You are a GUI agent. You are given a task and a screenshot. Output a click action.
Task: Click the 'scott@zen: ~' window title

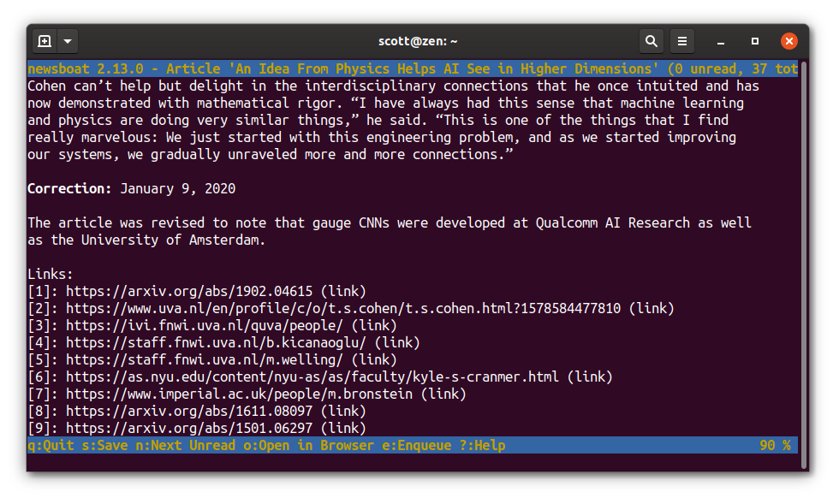click(x=418, y=41)
